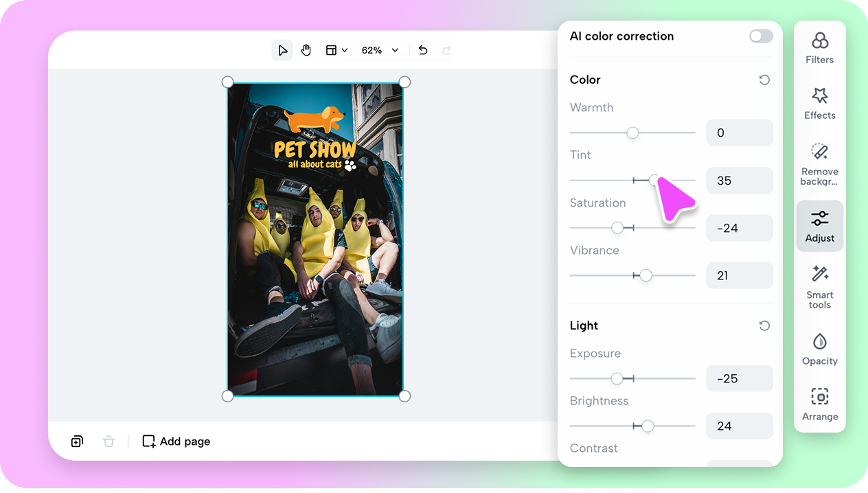The width and height of the screenshot is (868, 493).
Task: Click the Brightness slider handle
Action: [x=648, y=426]
